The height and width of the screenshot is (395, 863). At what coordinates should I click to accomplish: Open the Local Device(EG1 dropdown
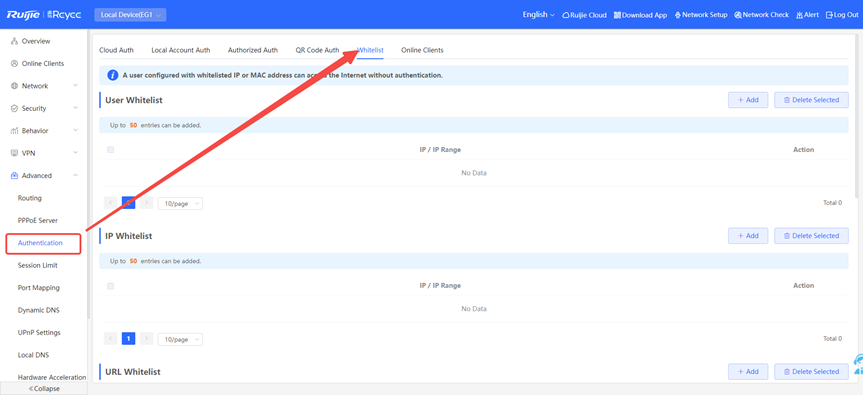(x=130, y=15)
